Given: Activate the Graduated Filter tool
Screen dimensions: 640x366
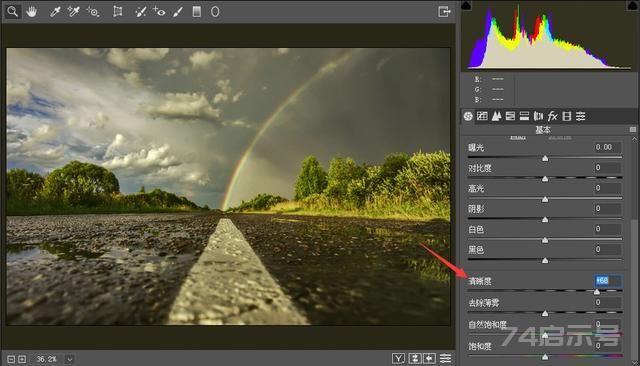Looking at the screenshot, I should 197,11.
